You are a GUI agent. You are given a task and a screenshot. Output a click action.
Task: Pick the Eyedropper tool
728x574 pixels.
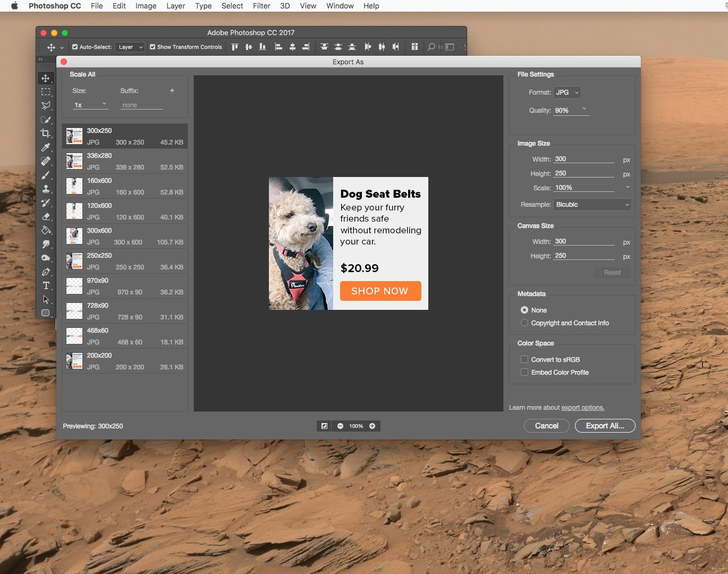pos(46,147)
